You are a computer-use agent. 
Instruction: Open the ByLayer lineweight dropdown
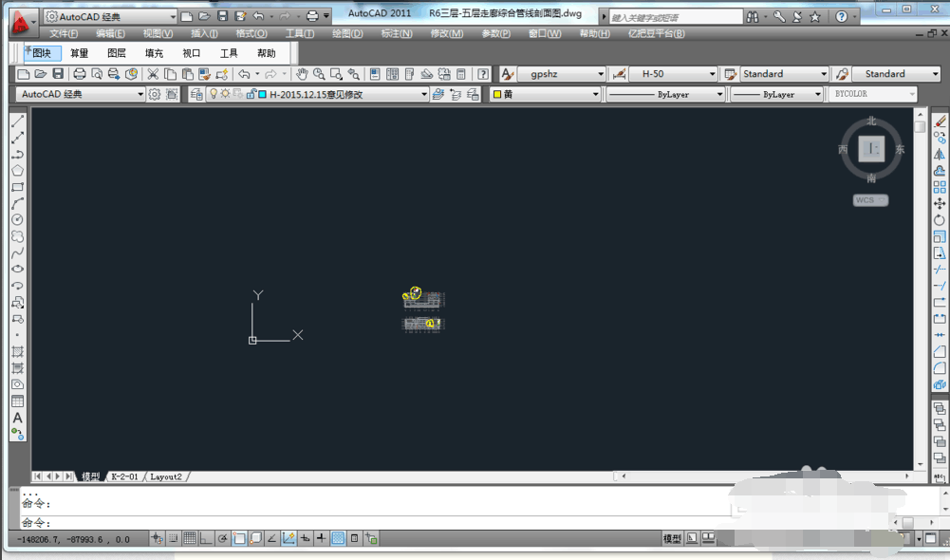point(776,94)
